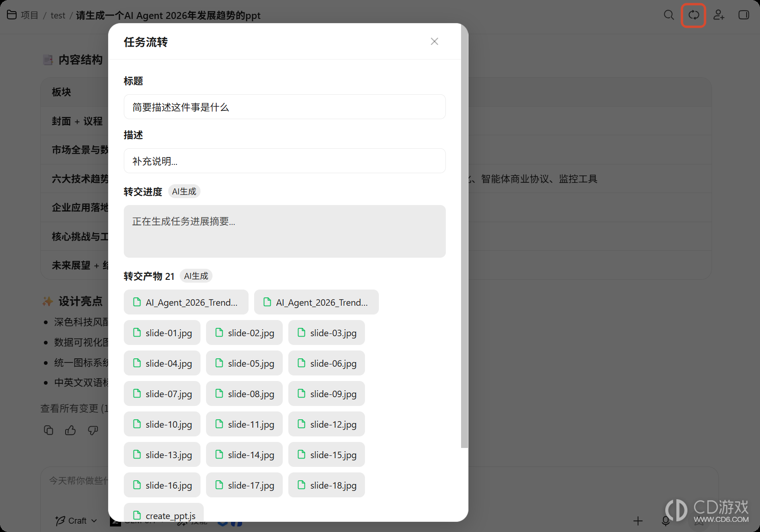Open slide-18.jpg file

[327, 485]
